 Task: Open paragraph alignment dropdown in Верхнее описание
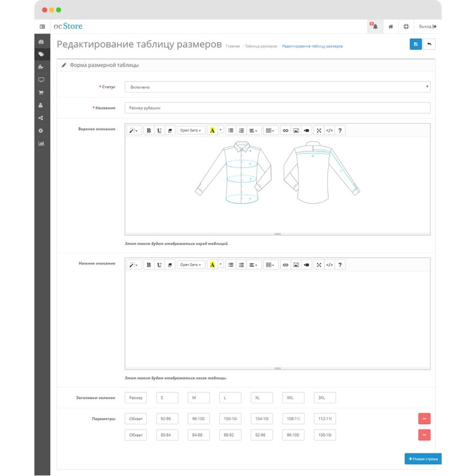pyautogui.click(x=253, y=131)
